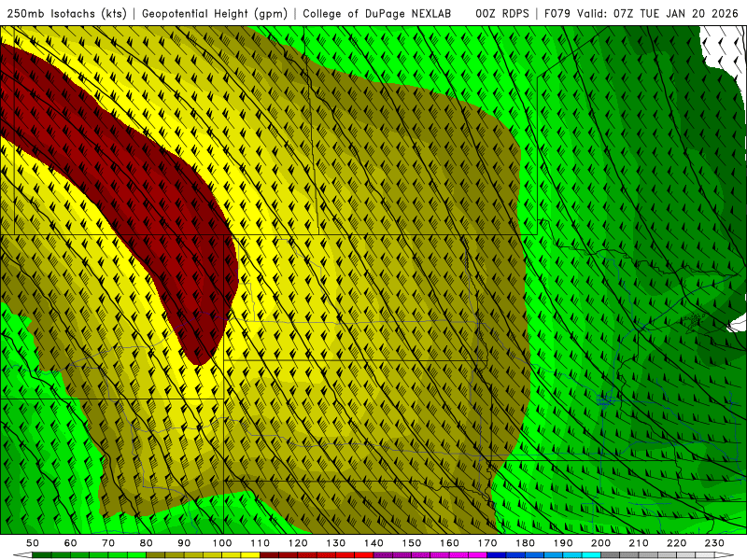Image resolution: width=747 pixels, height=560 pixels.
Task: Click the '210' legend value
Action: click(639, 543)
